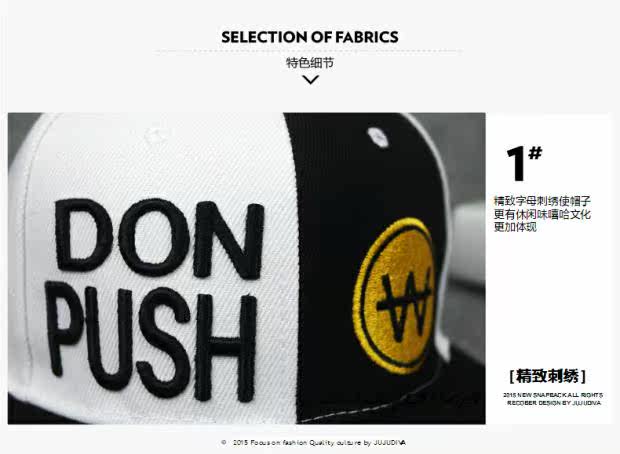Click the letter D in DON

[83, 235]
